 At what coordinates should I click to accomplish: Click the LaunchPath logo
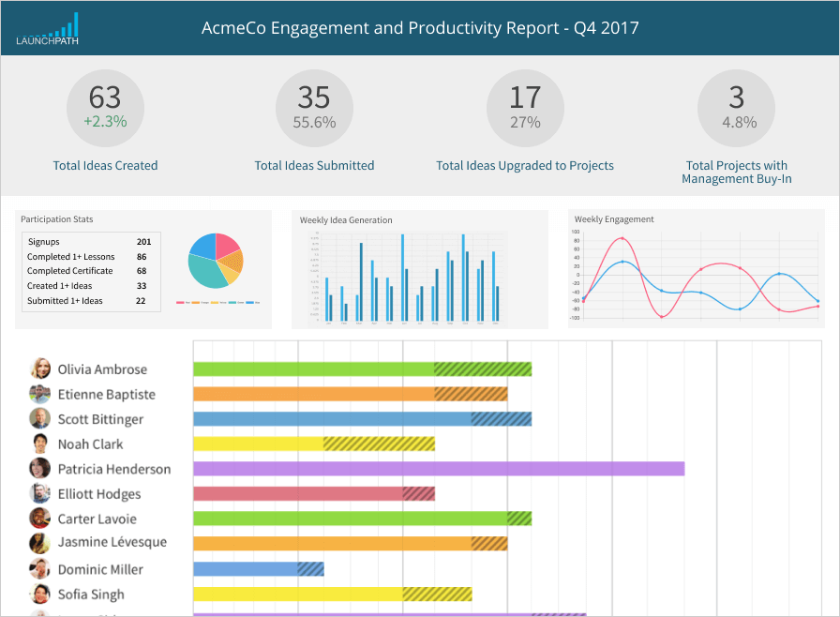pyautogui.click(x=47, y=29)
